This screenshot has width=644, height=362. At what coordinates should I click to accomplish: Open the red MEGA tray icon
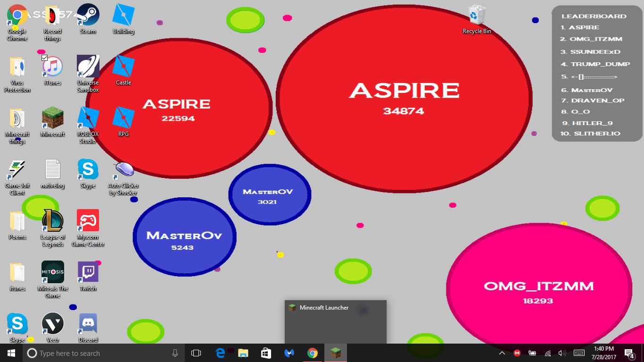pos(517,353)
